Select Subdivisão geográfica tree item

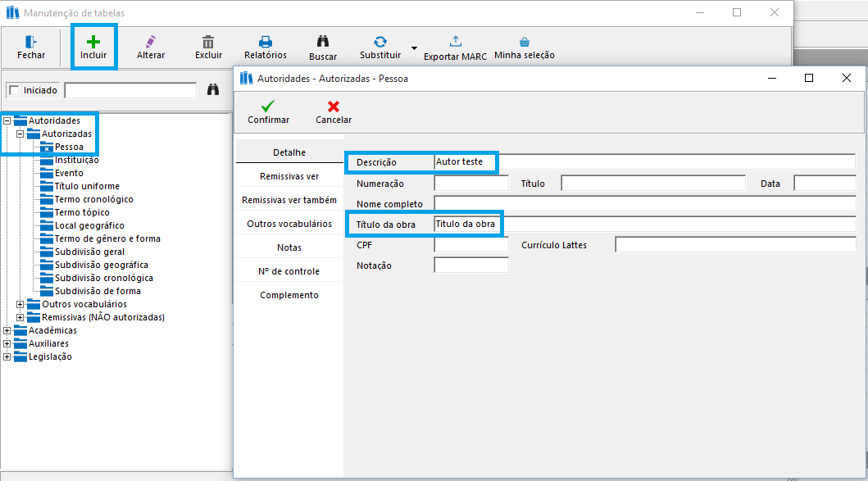[x=102, y=265]
